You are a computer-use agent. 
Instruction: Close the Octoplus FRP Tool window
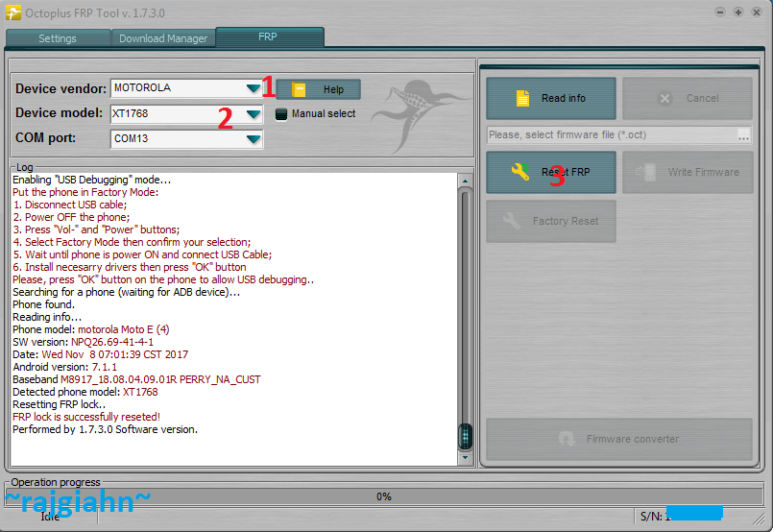tap(757, 12)
